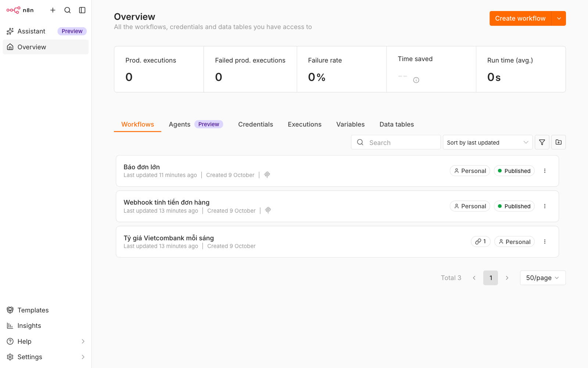Open the Variables tab

pyautogui.click(x=350, y=124)
